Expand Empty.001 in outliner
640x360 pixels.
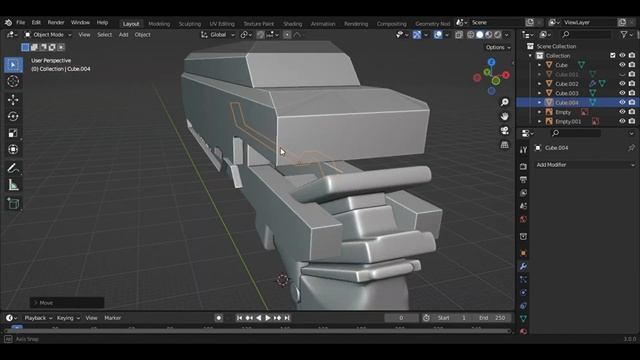(x=540, y=121)
